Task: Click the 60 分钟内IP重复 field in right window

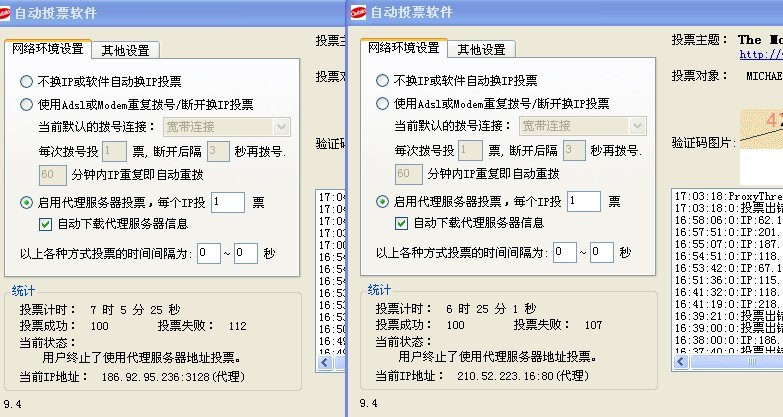Action: click(408, 175)
